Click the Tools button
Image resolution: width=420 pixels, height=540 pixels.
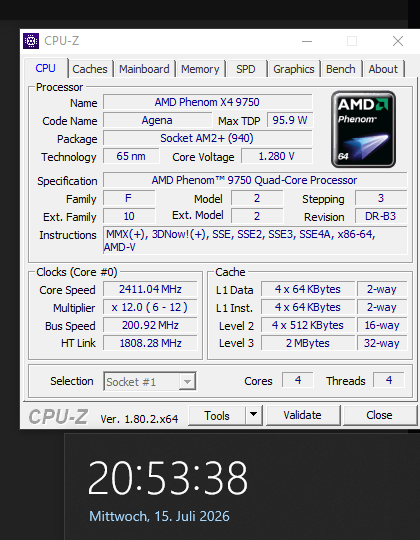pyautogui.click(x=217, y=416)
